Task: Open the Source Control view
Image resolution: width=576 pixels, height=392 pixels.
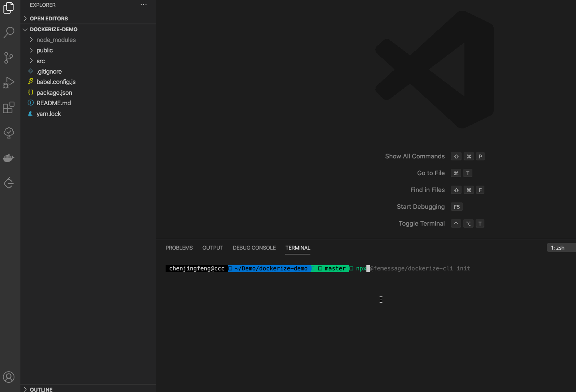Action: pyautogui.click(x=9, y=58)
